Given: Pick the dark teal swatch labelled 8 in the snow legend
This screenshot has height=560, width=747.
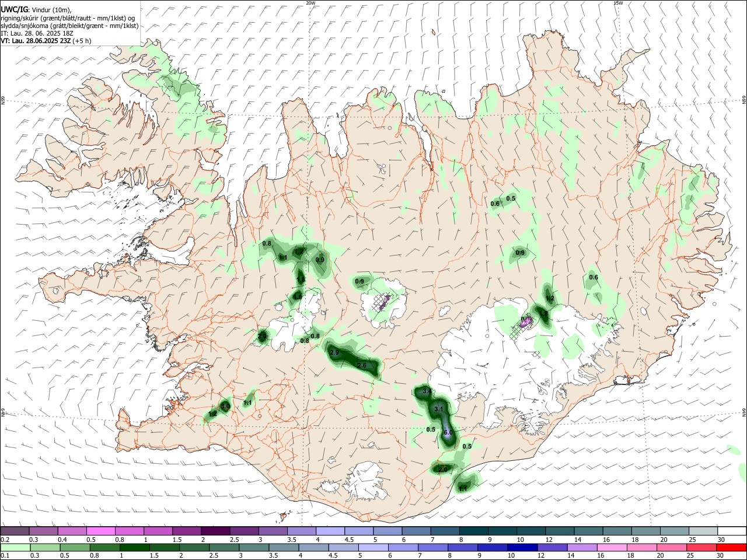Looking at the screenshot, I should pos(473,531).
